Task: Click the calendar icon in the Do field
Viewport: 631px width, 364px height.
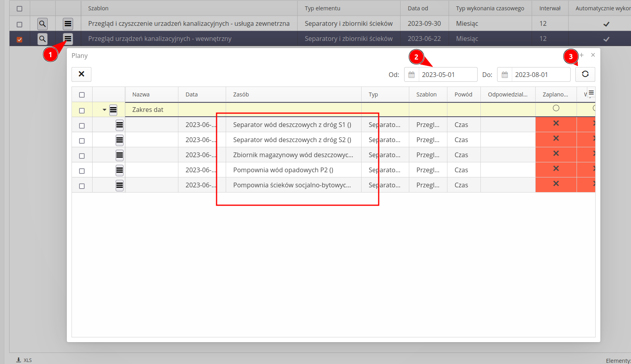Action: point(505,75)
